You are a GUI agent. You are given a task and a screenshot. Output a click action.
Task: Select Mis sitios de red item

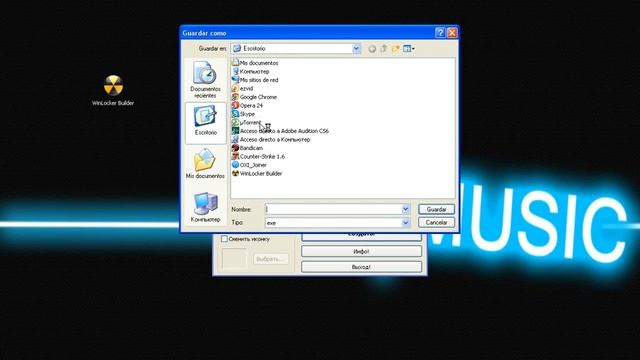(x=255, y=80)
